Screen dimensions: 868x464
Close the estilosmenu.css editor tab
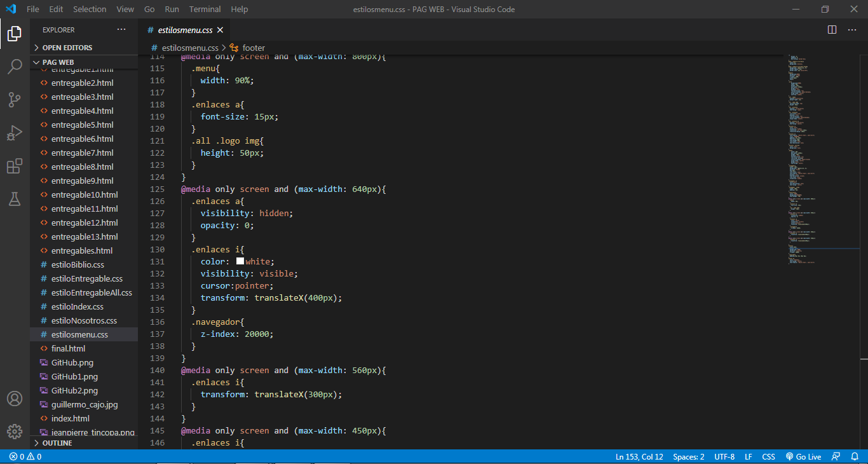[x=220, y=30]
